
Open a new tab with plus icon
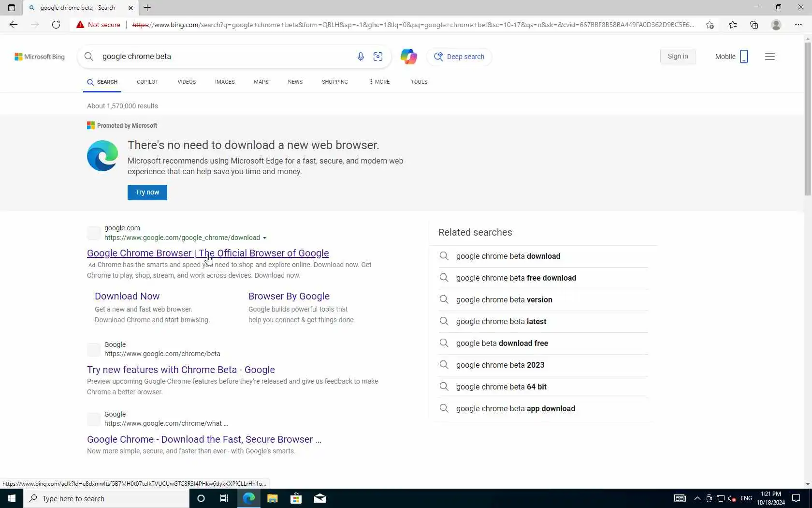click(x=147, y=8)
